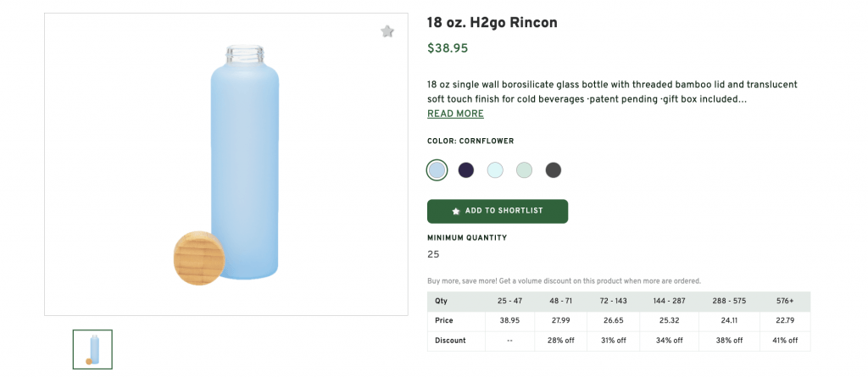Select the 576+ quantity column header

coord(784,301)
